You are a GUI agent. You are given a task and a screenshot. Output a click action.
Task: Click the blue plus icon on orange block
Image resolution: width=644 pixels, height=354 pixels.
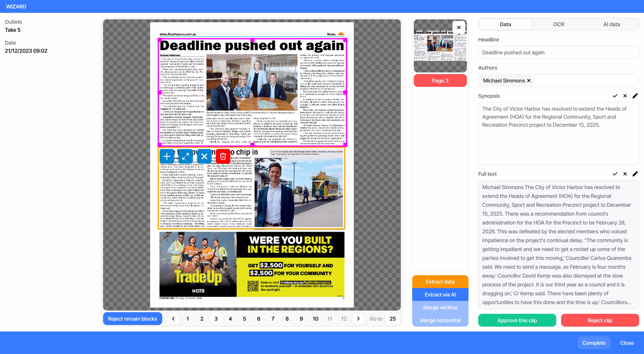pos(167,156)
